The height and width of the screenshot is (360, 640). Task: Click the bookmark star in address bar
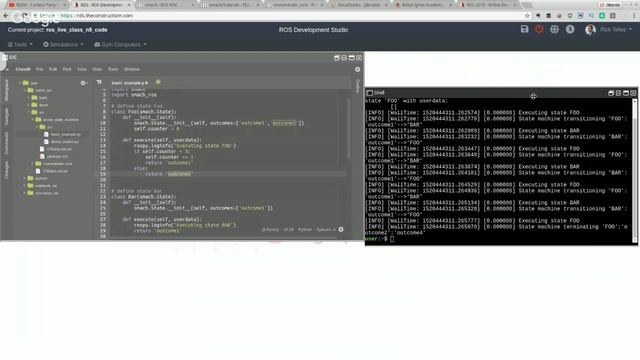click(527, 16)
